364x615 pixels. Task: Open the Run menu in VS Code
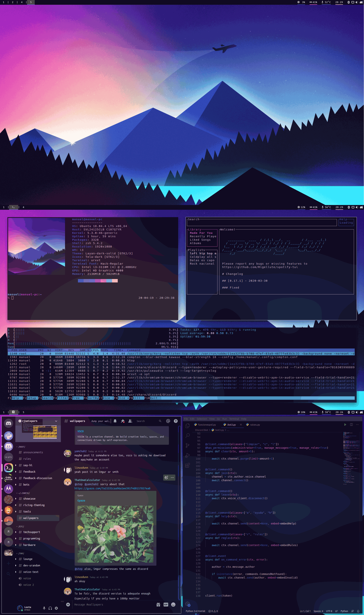pos(224,419)
